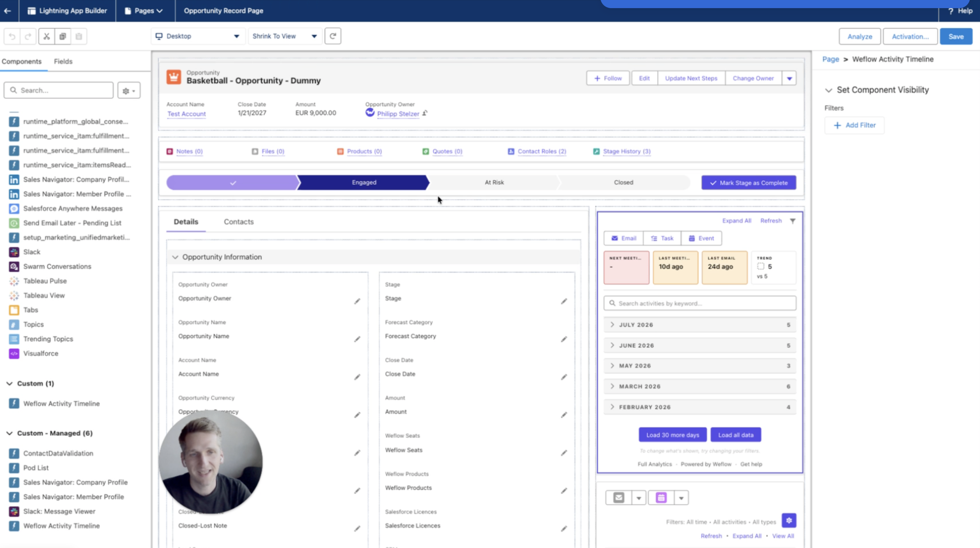Open the Contacts tab
The height and width of the screenshot is (548, 980).
click(239, 222)
